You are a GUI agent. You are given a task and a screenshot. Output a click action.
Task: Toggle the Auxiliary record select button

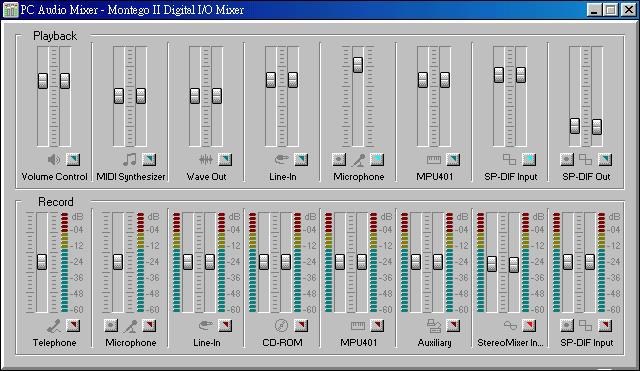(453, 326)
